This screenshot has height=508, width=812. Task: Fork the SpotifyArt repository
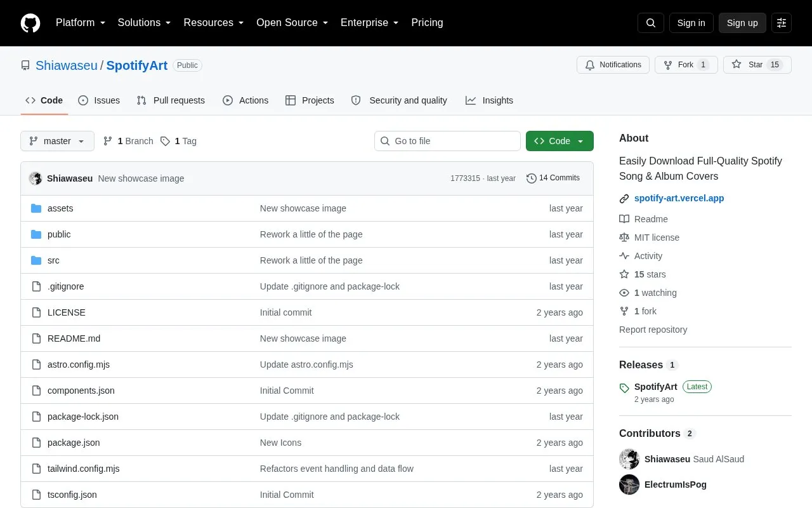click(x=686, y=65)
